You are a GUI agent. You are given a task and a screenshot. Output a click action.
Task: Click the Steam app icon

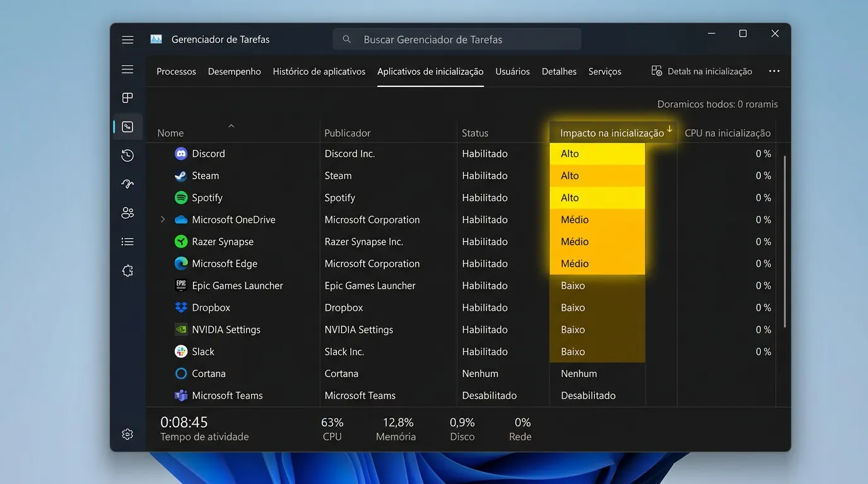pos(181,176)
